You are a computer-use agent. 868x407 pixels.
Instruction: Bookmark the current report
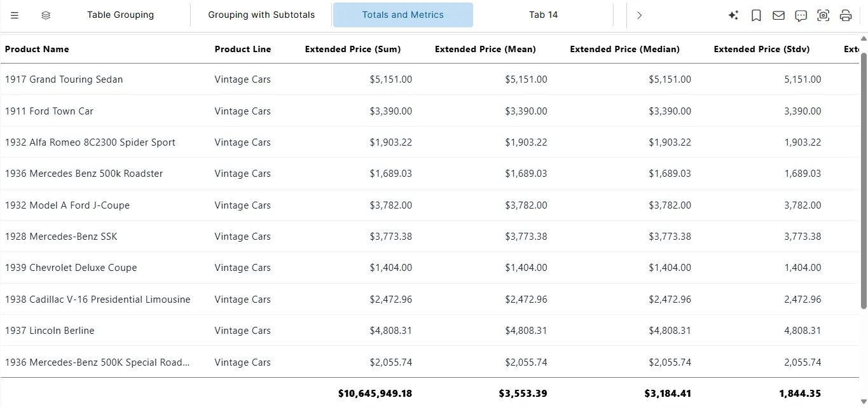point(755,15)
